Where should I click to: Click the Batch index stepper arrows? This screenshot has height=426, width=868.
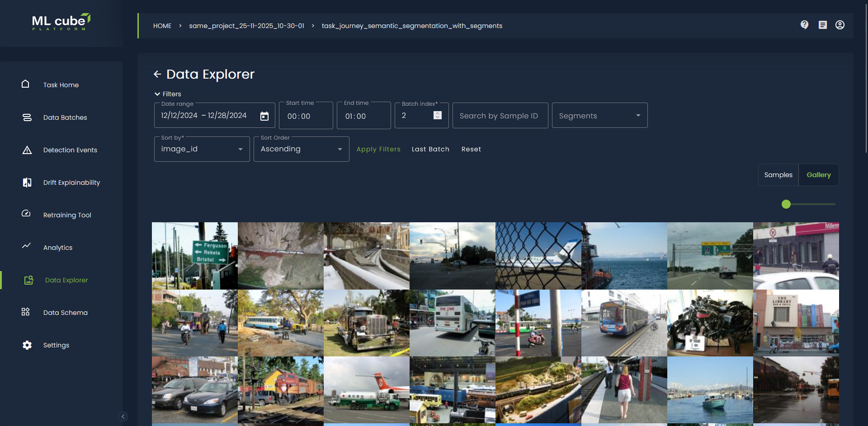coord(437,115)
